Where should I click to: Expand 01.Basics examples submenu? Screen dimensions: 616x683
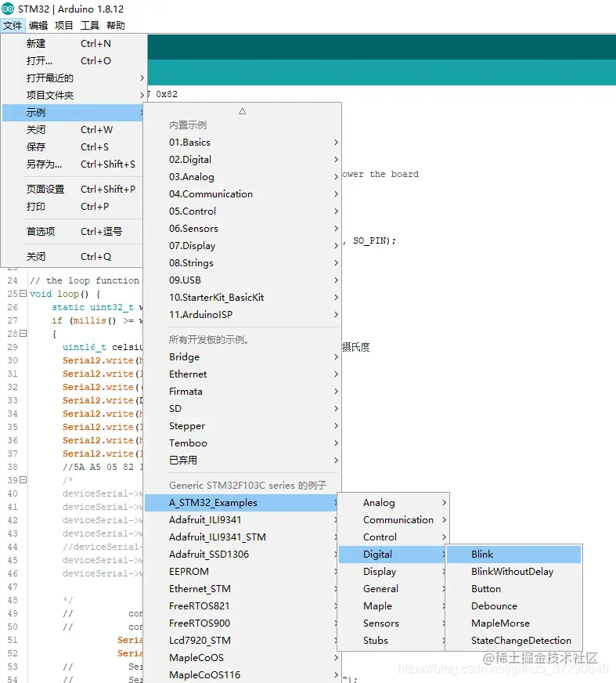pos(242,142)
